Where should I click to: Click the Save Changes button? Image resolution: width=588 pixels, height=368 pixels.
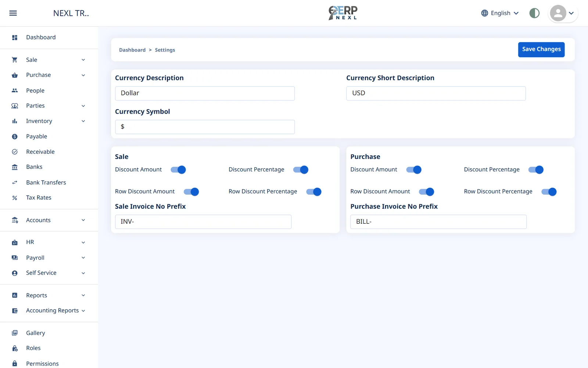[541, 50]
